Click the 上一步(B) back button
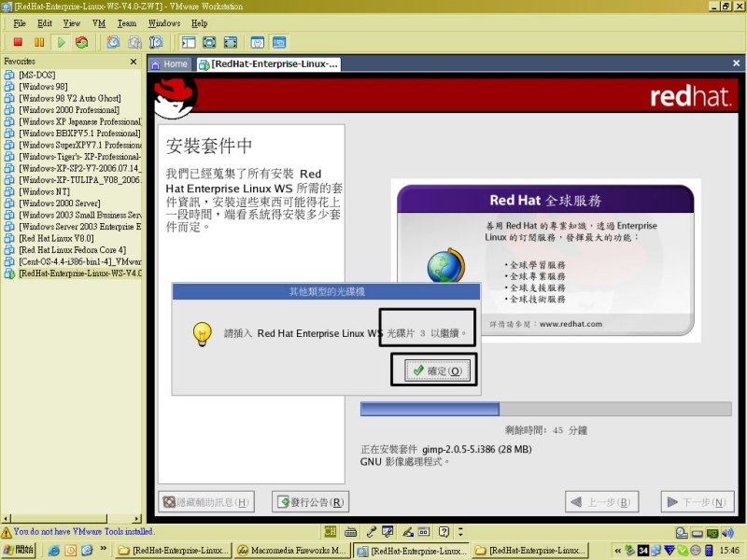Image resolution: width=747 pixels, height=560 pixels. tap(601, 502)
